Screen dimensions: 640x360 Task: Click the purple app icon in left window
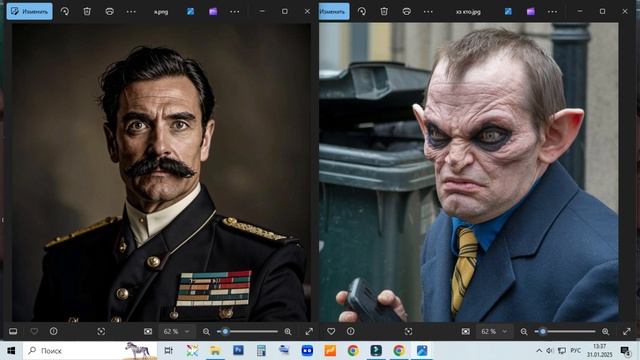coord(213,11)
